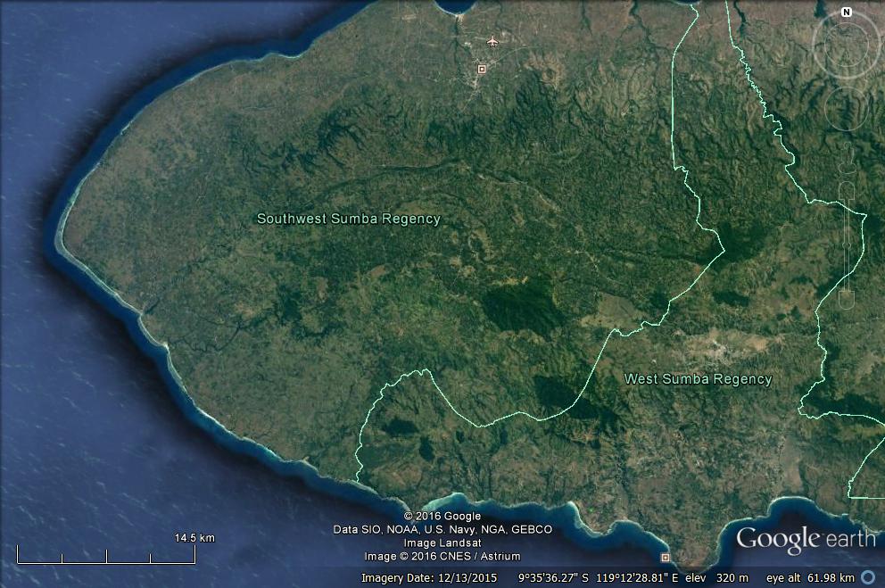This screenshot has height=588, width=885.
Task: Click the airport airplane icon on map
Action: click(492, 41)
